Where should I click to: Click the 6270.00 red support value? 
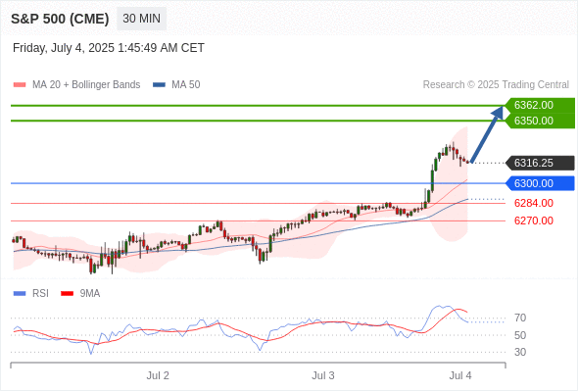click(534, 220)
